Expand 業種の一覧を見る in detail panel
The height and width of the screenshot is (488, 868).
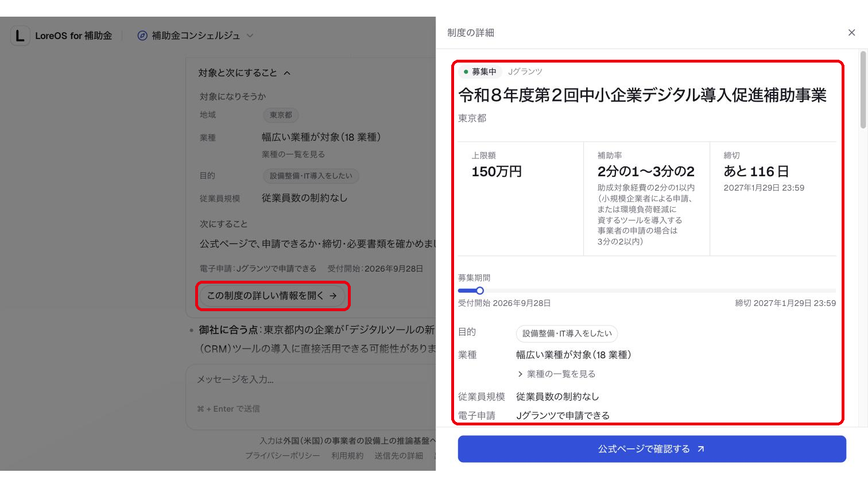pos(556,374)
